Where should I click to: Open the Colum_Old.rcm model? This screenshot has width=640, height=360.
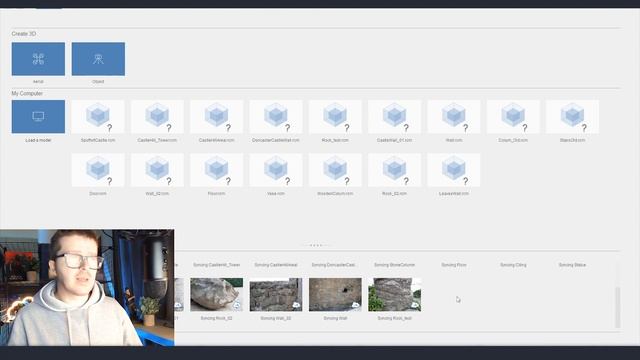click(x=513, y=117)
